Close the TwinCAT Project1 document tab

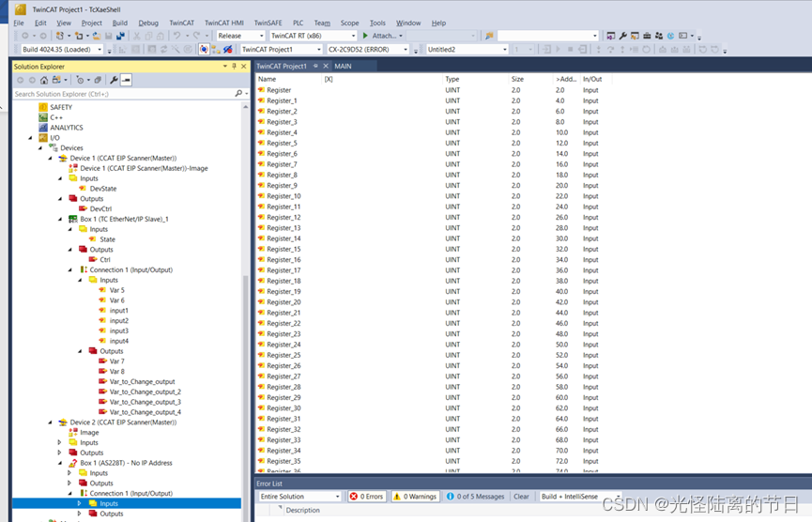(x=326, y=66)
